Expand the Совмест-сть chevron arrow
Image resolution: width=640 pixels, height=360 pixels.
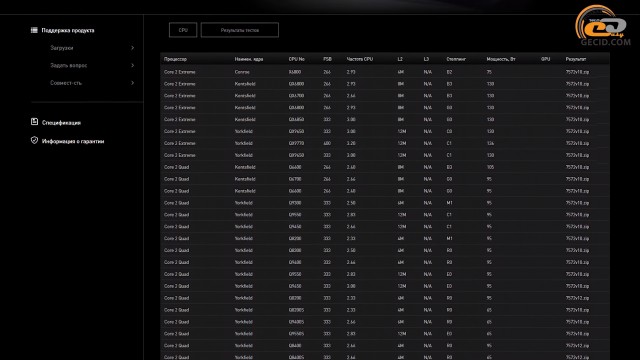(132, 83)
